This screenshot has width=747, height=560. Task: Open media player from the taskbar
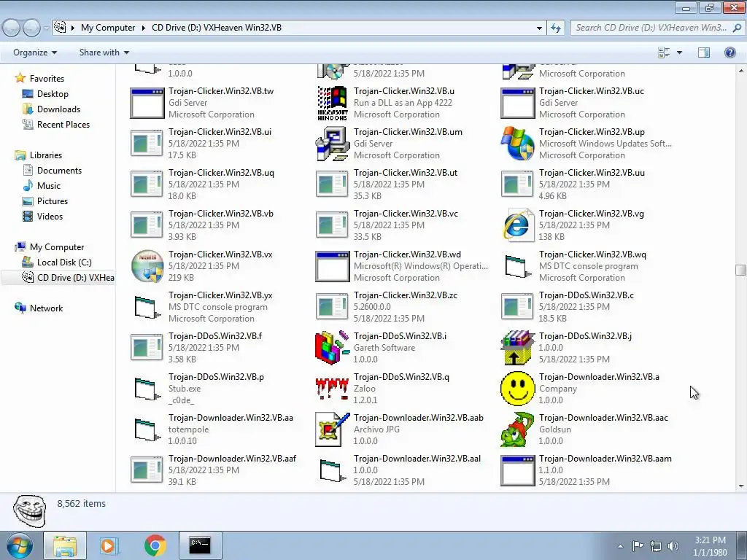109,545
